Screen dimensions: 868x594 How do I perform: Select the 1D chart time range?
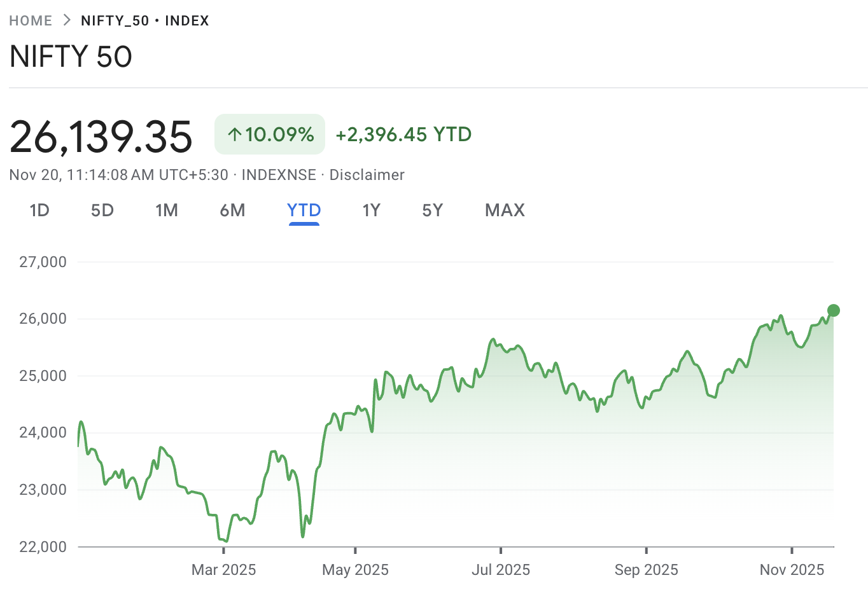[x=39, y=210]
